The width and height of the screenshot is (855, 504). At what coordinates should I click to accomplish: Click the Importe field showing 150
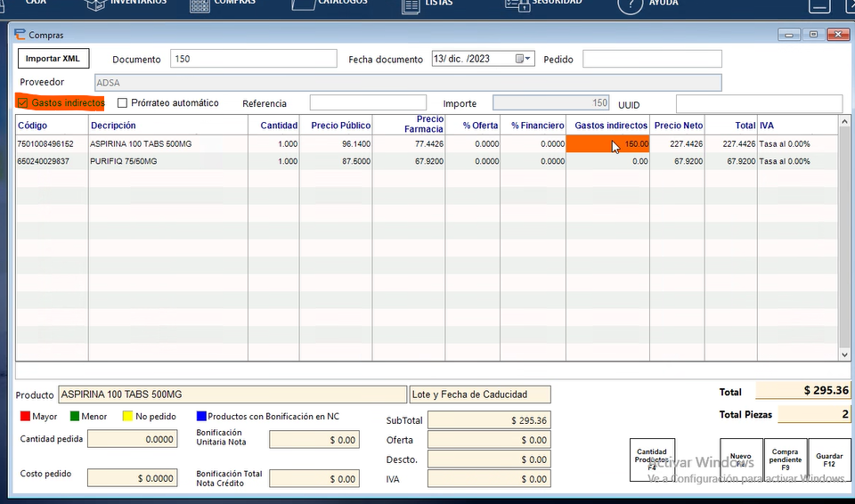click(550, 102)
